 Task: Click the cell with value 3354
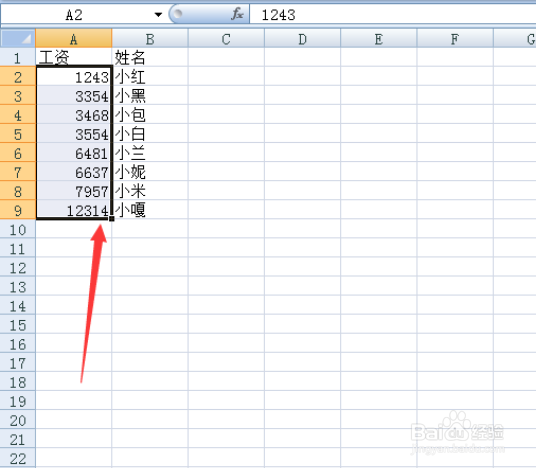(73, 95)
